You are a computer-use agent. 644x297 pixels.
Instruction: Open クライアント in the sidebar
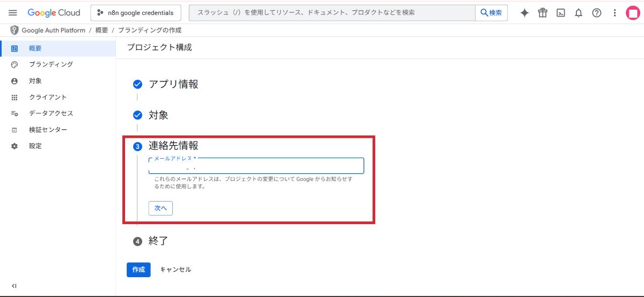tap(48, 97)
